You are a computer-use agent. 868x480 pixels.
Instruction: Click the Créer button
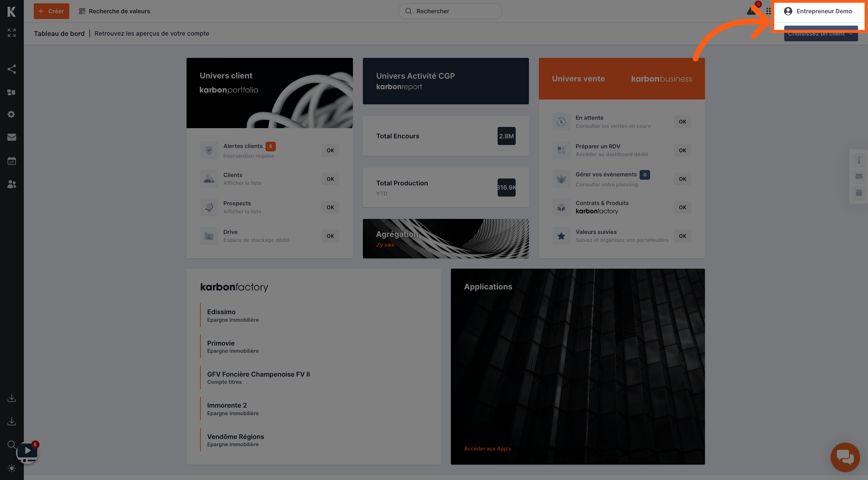click(x=51, y=11)
